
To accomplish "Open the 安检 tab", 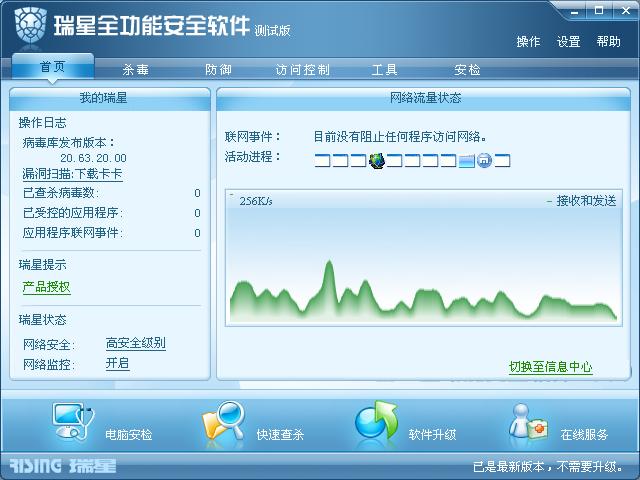I will 467,70.
